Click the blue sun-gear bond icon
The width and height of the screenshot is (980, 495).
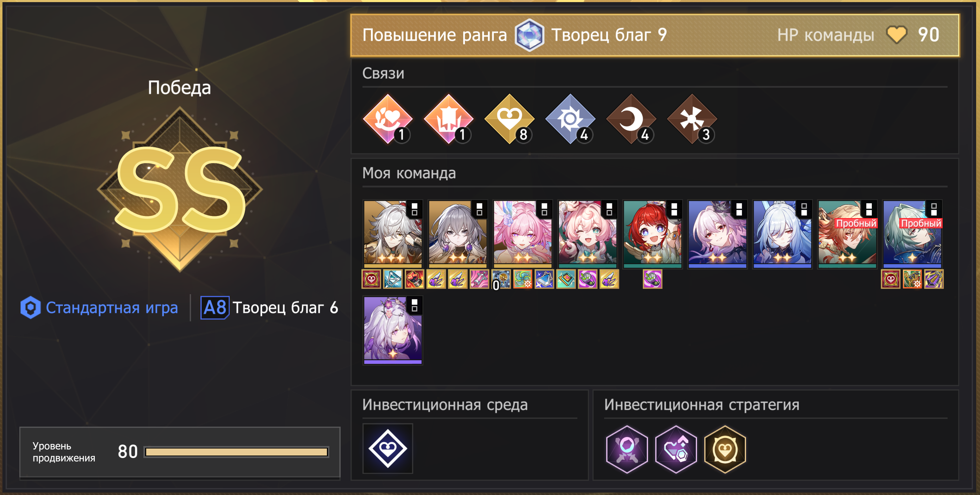(570, 119)
